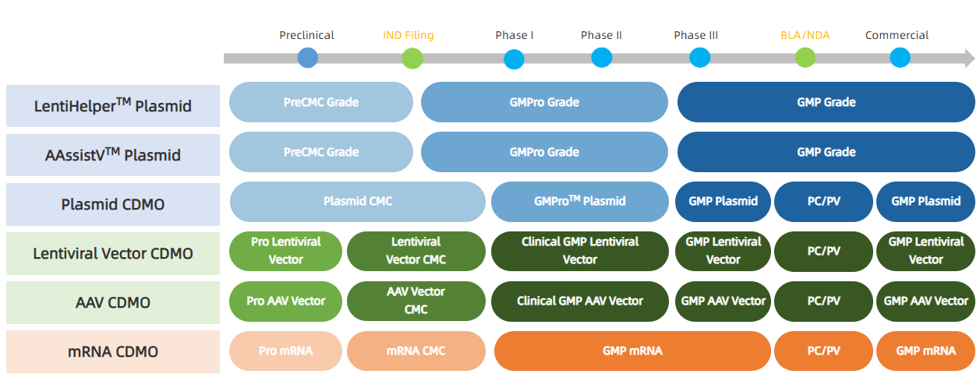980x381 pixels.
Task: Select the Phase II timeline marker
Action: (601, 58)
